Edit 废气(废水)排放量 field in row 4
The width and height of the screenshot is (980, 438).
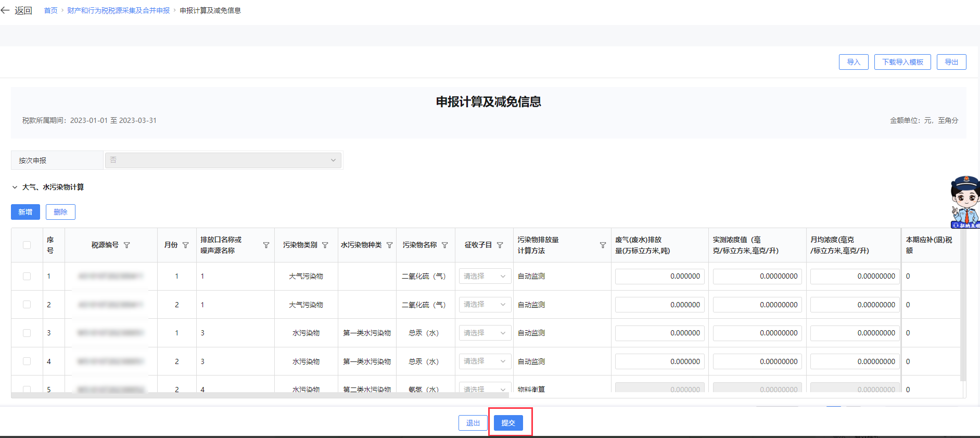[x=660, y=361]
